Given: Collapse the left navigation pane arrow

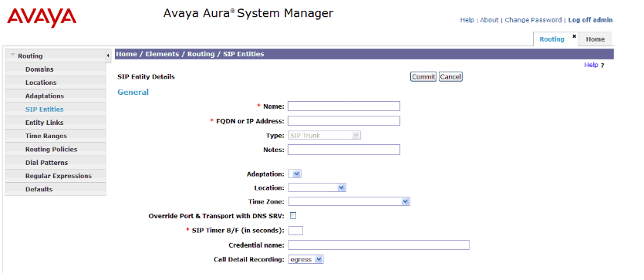Looking at the screenshot, I should click(108, 56).
